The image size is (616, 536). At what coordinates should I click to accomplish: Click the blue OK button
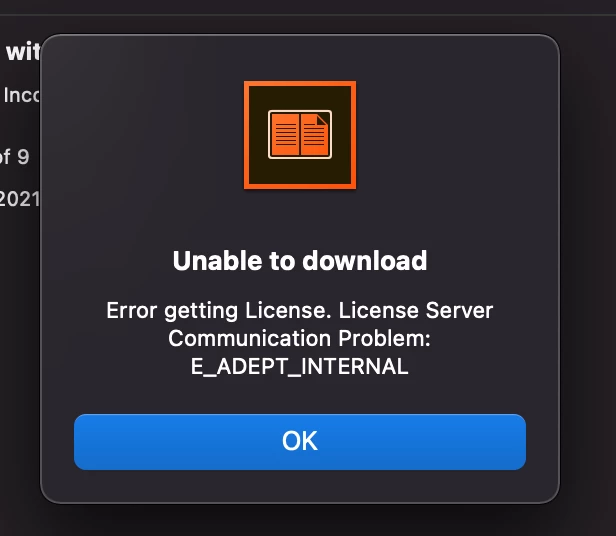[300, 442]
